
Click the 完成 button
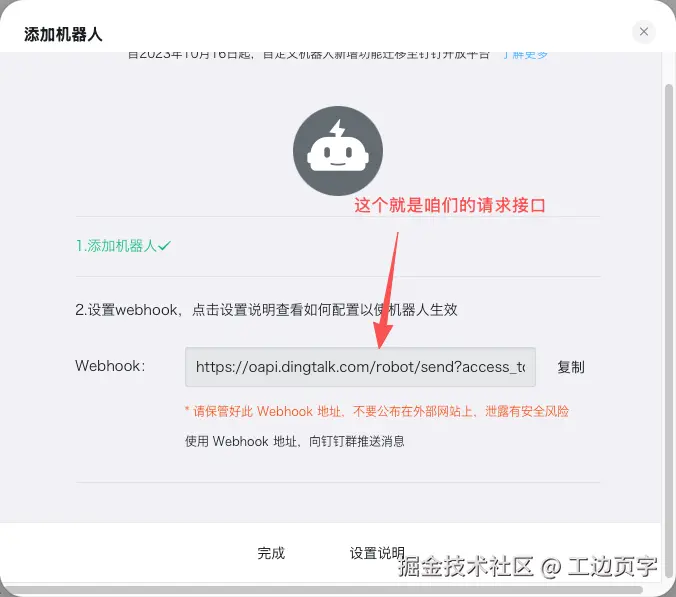click(x=271, y=553)
